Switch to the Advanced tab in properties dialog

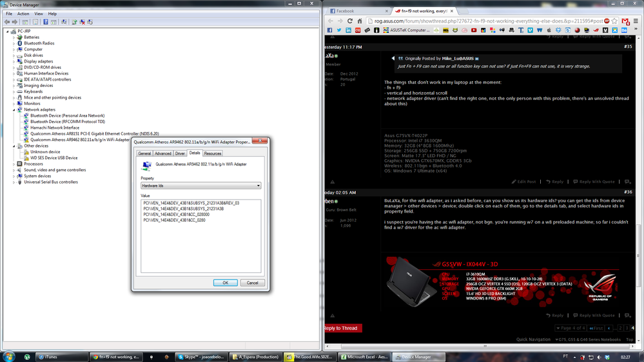coord(163,153)
